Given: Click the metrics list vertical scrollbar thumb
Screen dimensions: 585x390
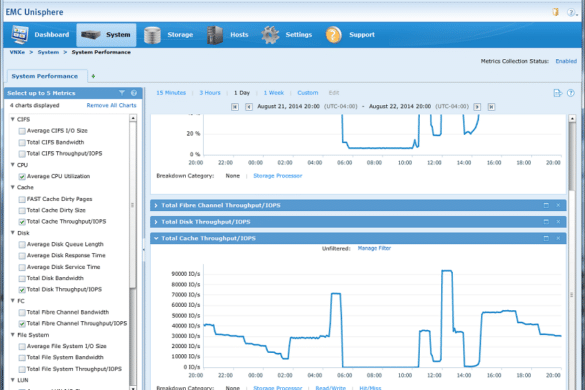Looking at the screenshot, I should pyautogui.click(x=133, y=205).
